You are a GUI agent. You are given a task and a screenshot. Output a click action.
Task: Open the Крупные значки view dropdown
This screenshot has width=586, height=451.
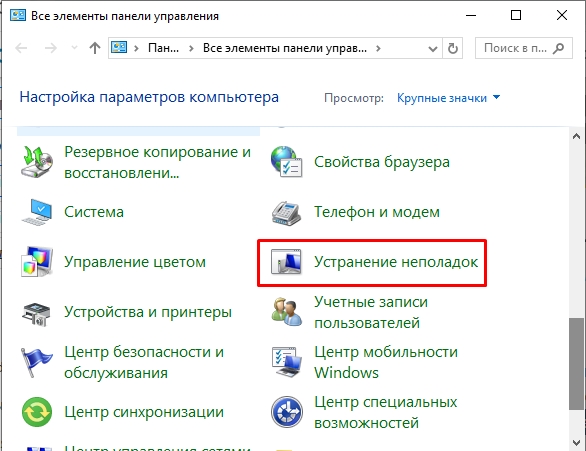448,98
